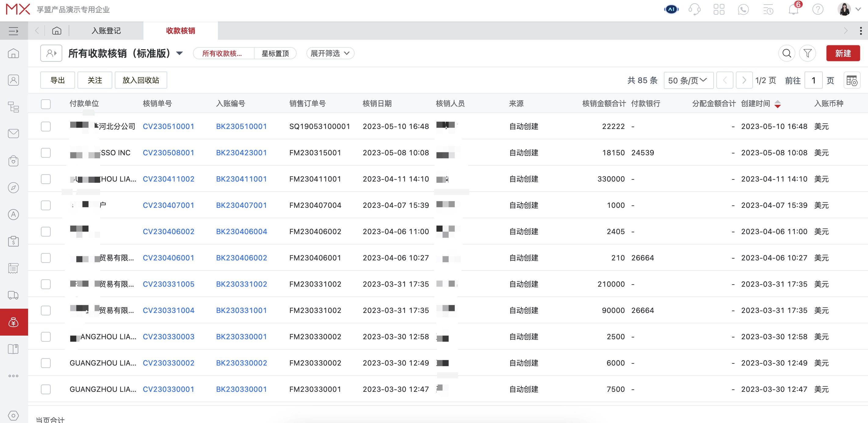Toggle the 创建时间 column sort arrows

point(778,104)
